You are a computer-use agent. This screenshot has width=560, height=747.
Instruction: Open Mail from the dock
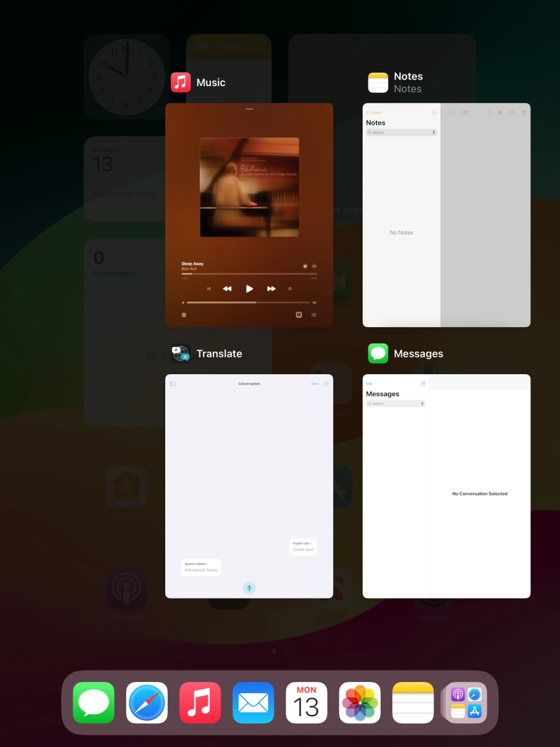click(253, 703)
